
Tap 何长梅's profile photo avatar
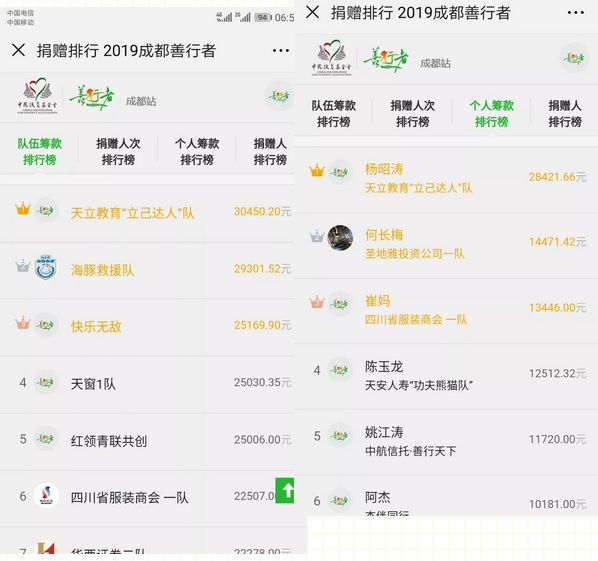click(x=340, y=238)
